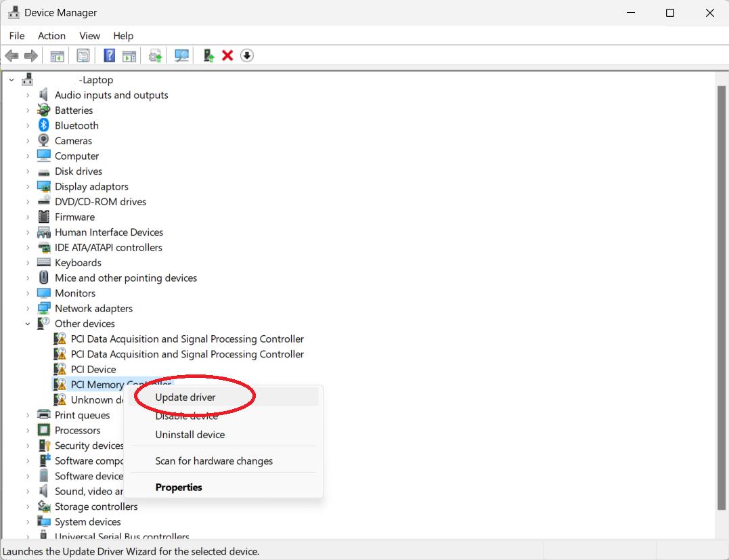Viewport: 729px width, 560px height.
Task: Click the Properties toolbar icon
Action: [83, 55]
